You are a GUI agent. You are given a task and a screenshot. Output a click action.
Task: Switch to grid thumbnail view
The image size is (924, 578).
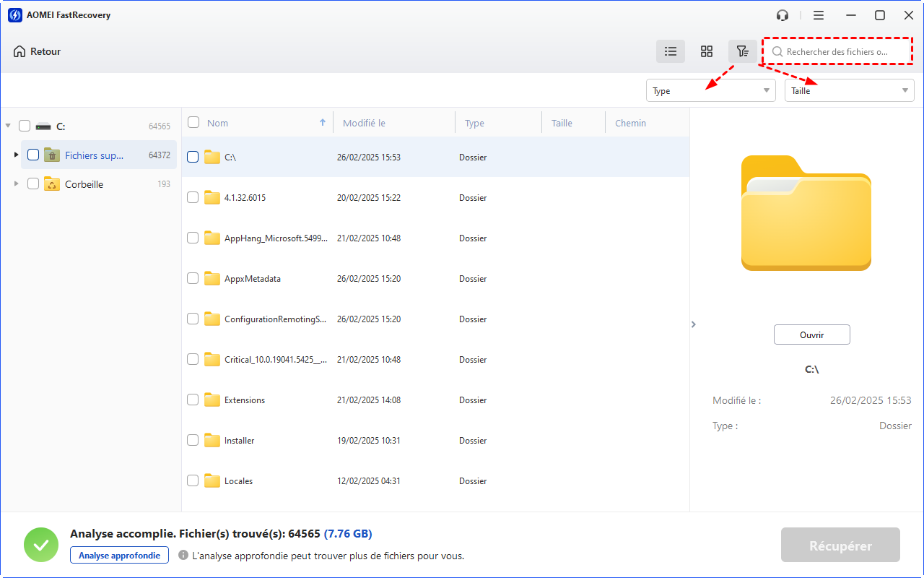pyautogui.click(x=707, y=51)
